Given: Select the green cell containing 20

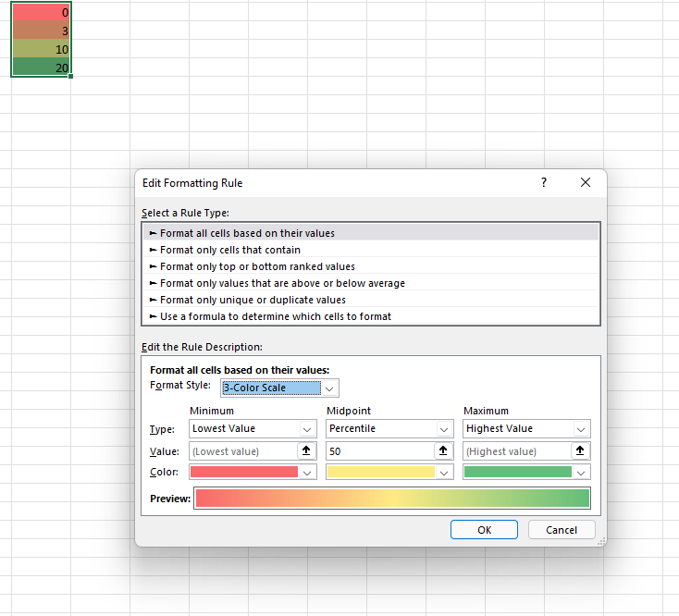Looking at the screenshot, I should coord(41,68).
